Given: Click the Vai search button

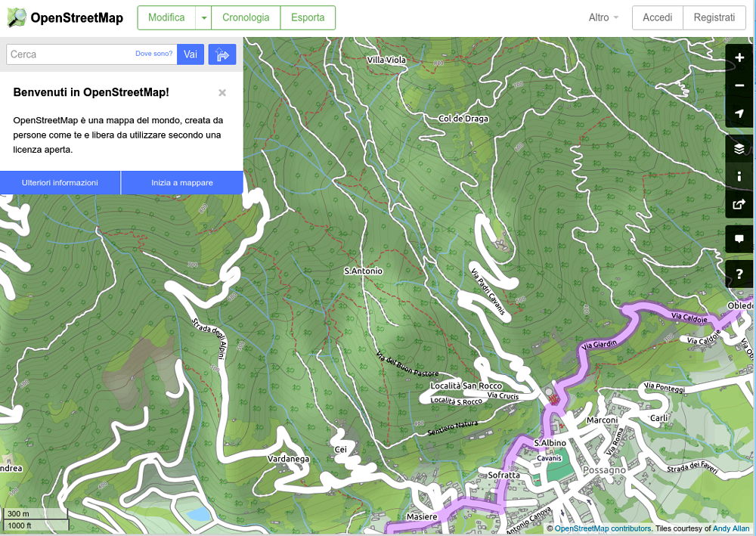Looking at the screenshot, I should click(x=191, y=54).
